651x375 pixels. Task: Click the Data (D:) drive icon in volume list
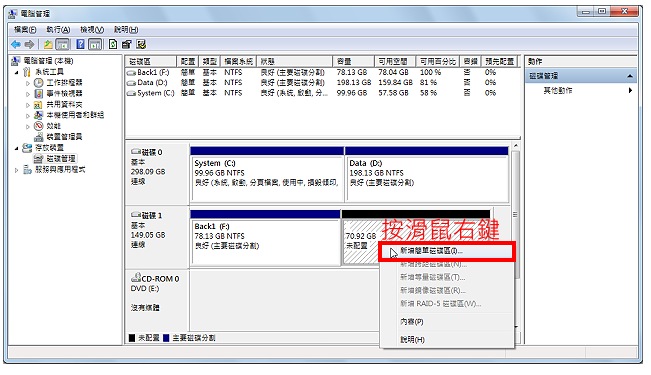131,83
